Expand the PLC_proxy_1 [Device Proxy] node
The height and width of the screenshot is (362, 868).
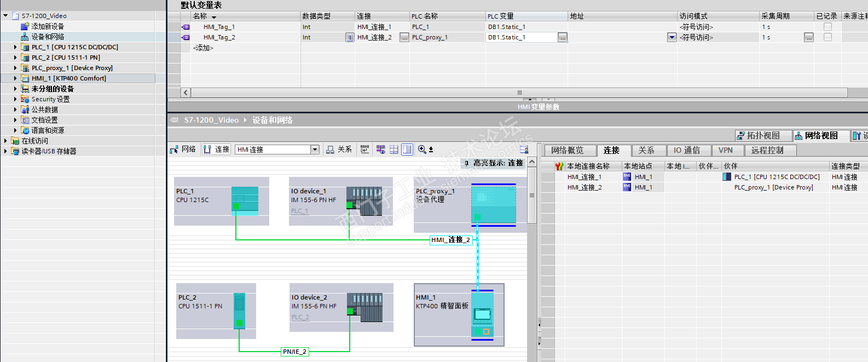pos(15,68)
